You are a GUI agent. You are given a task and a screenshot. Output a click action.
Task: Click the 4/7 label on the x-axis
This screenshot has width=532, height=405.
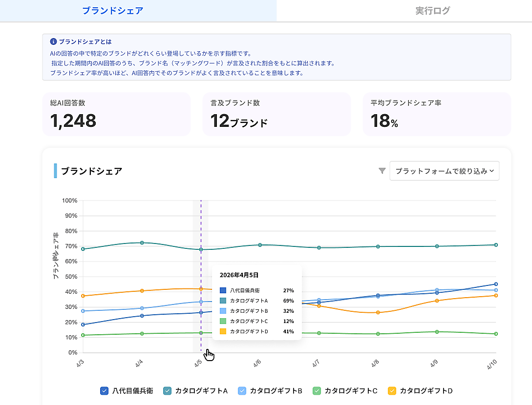point(316,364)
